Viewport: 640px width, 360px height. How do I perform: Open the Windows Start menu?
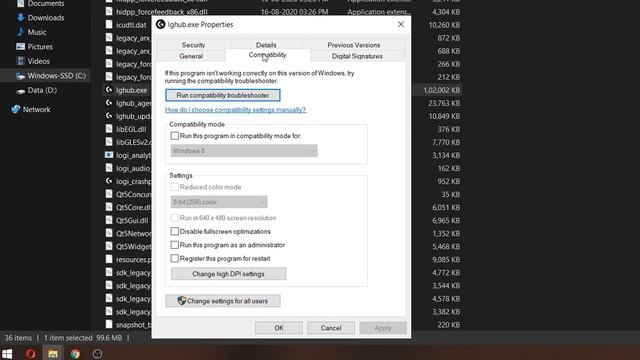pyautogui.click(x=7, y=353)
